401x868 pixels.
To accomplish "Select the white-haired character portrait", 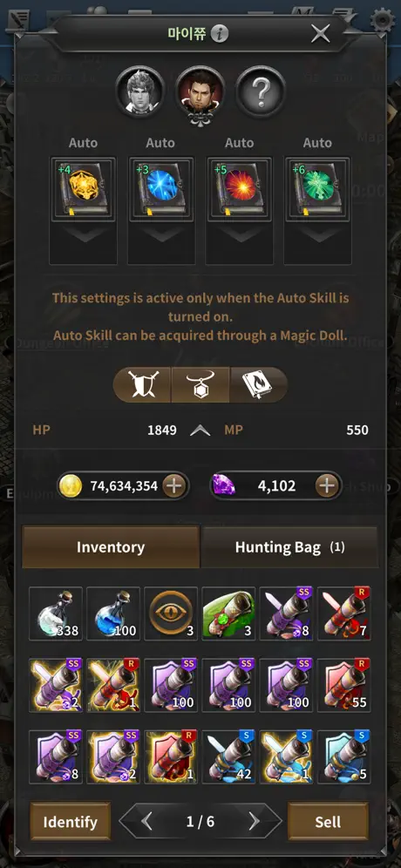I will pyautogui.click(x=140, y=91).
